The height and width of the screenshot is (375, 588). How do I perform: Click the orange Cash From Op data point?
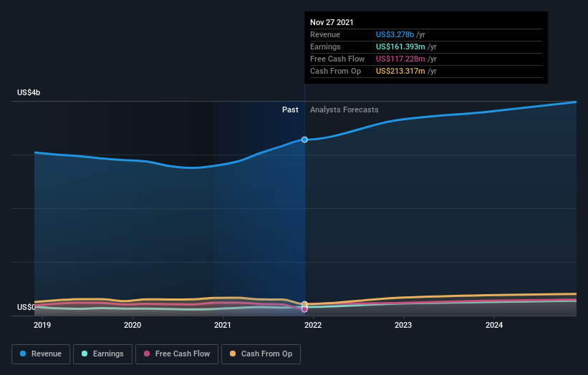click(x=304, y=304)
